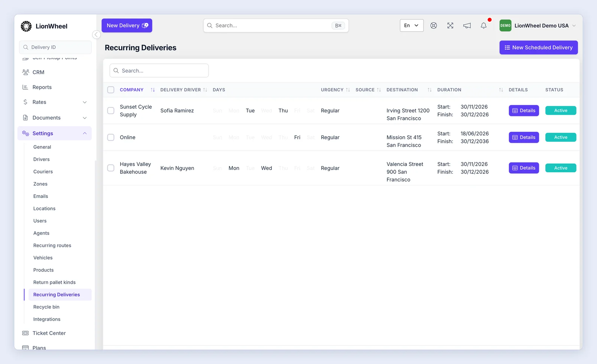
Task: Open the help lifebuoy icon
Action: (x=434, y=26)
